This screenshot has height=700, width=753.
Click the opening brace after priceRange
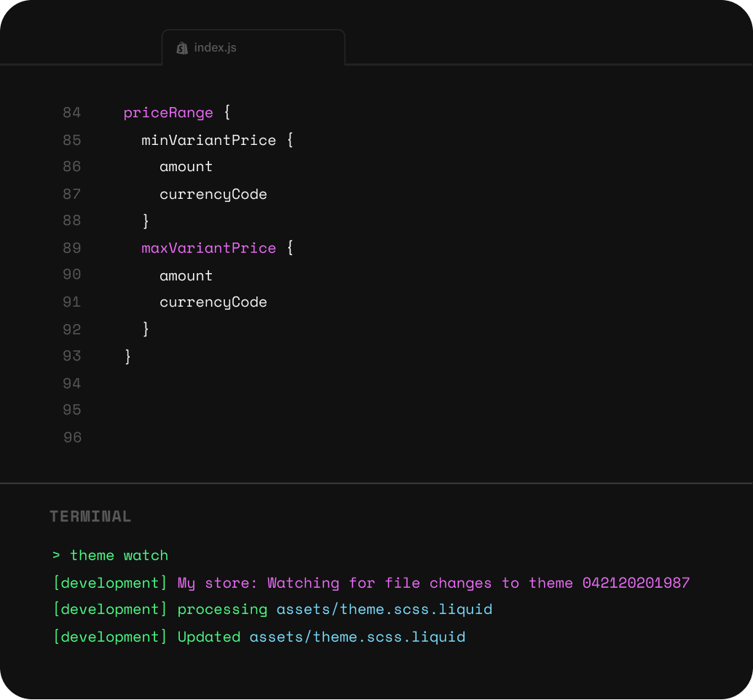(226, 113)
